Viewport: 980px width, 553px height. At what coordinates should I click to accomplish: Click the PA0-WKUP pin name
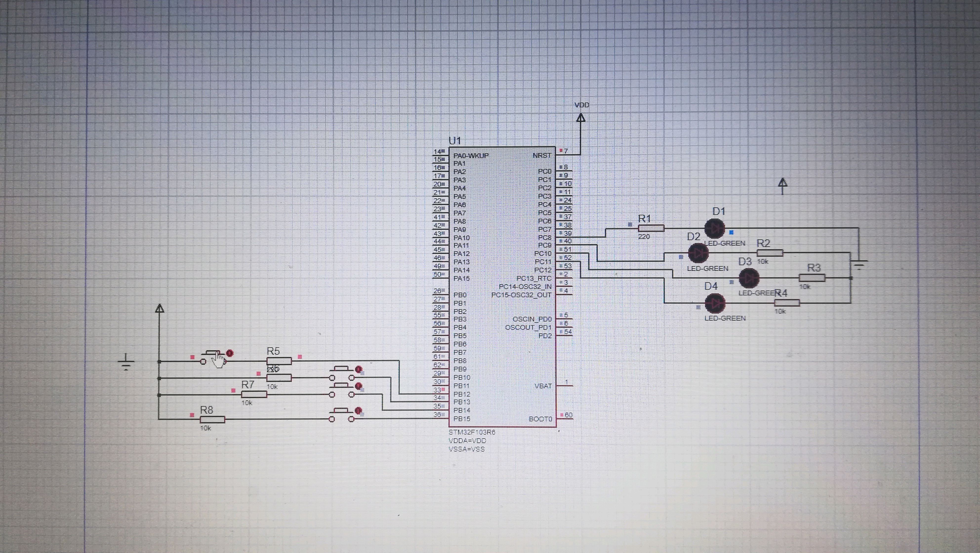tap(471, 156)
